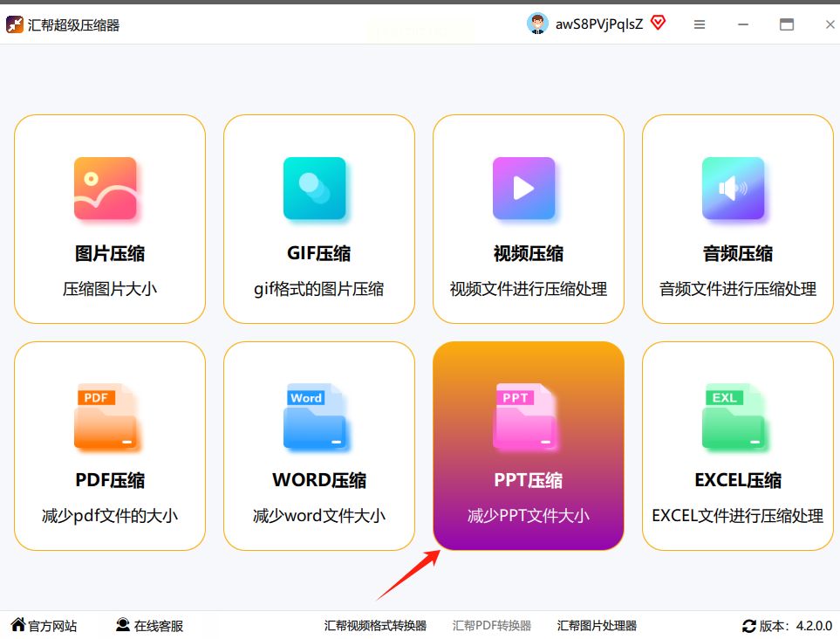Open 官方网站 home link
The image size is (840, 639).
click(x=44, y=626)
